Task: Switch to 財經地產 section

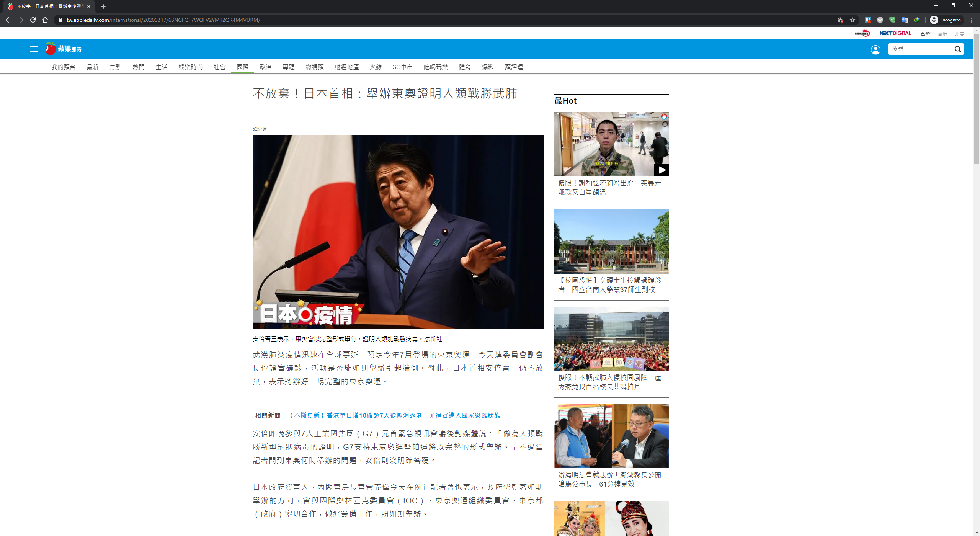Action: [346, 67]
